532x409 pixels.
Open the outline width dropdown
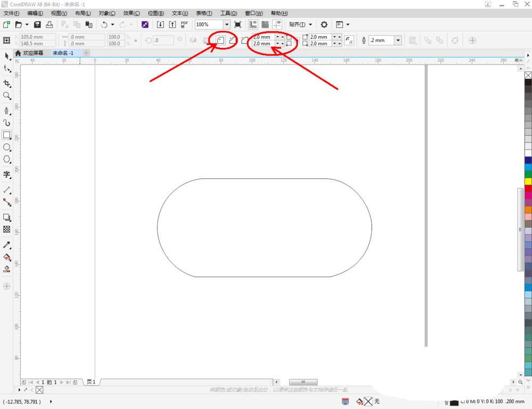[x=397, y=40]
